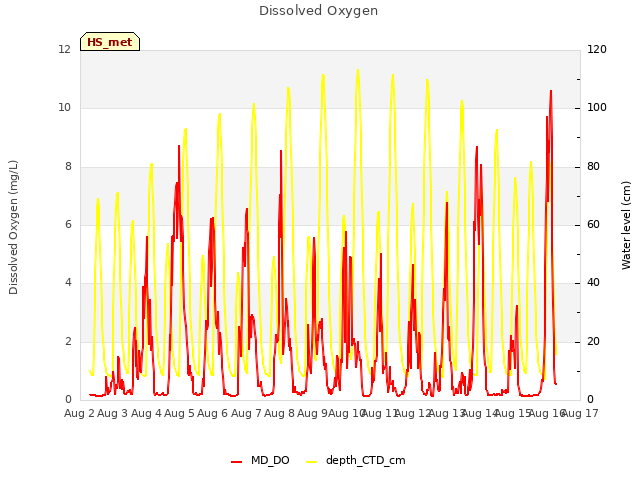This screenshot has width=640, height=480.
Task: Click the right axis value 120
Action: (x=597, y=50)
